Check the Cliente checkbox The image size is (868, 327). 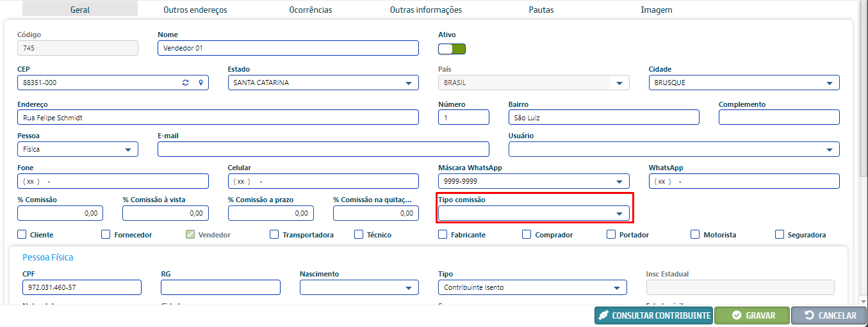[x=22, y=235]
